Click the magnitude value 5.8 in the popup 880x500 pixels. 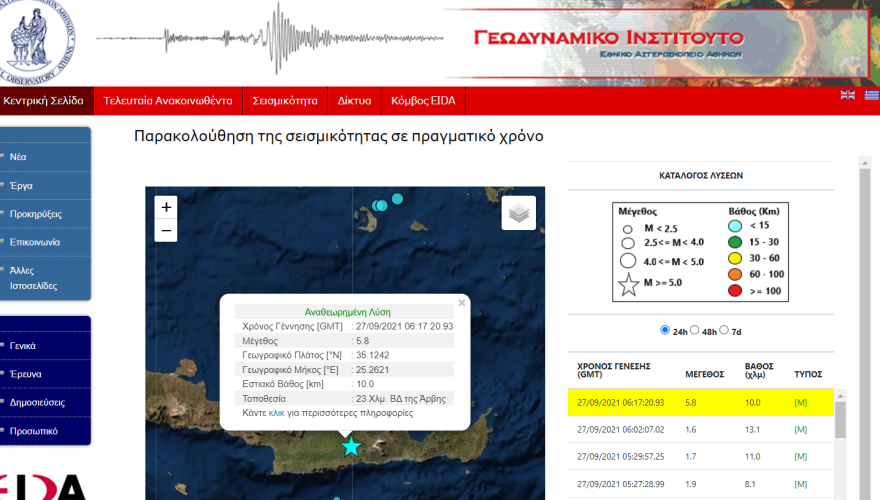pyautogui.click(x=363, y=341)
